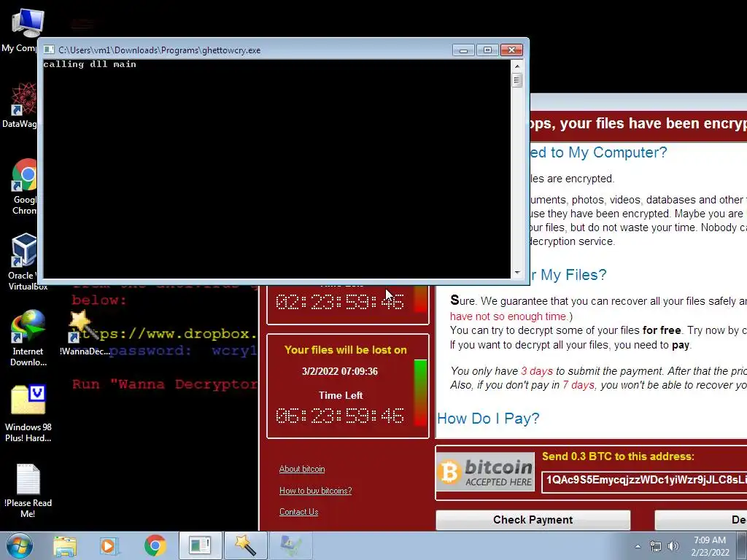Open the Windows Start menu
This screenshot has width=747, height=560.
[x=20, y=545]
